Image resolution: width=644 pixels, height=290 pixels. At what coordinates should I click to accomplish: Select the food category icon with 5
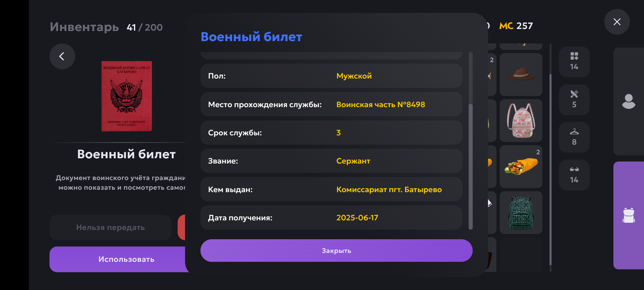[574, 99]
